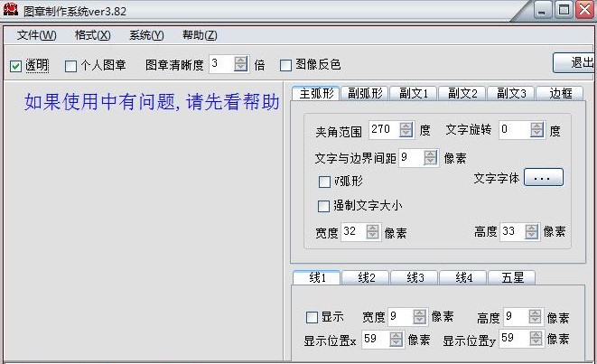
Task: Minimize the 图章制作系统 window
Action: [542, 10]
